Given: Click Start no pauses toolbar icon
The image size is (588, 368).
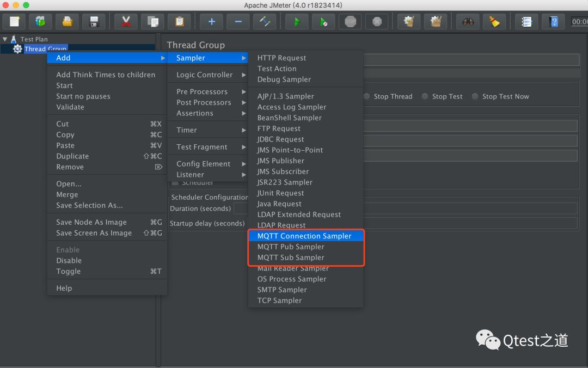Looking at the screenshot, I should [323, 21].
